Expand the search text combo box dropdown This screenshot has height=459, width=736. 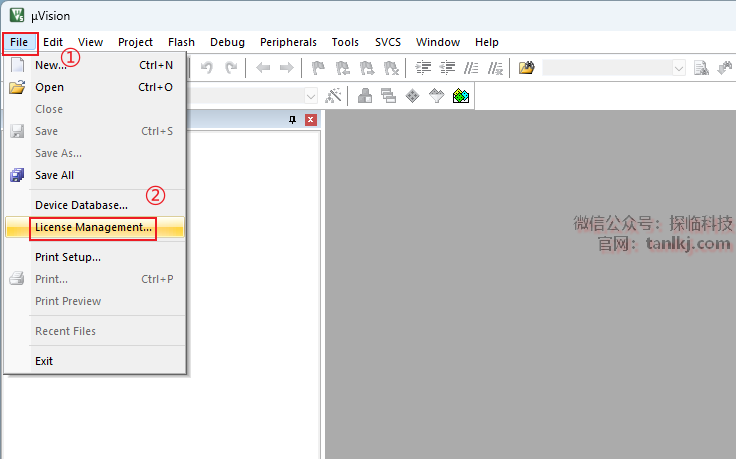pyautogui.click(x=679, y=68)
